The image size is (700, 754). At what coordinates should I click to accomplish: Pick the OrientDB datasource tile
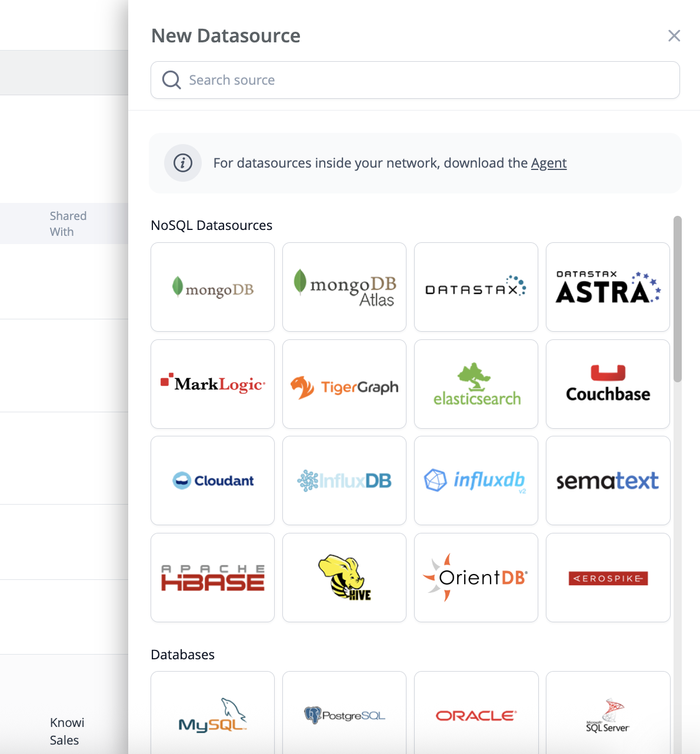(476, 578)
